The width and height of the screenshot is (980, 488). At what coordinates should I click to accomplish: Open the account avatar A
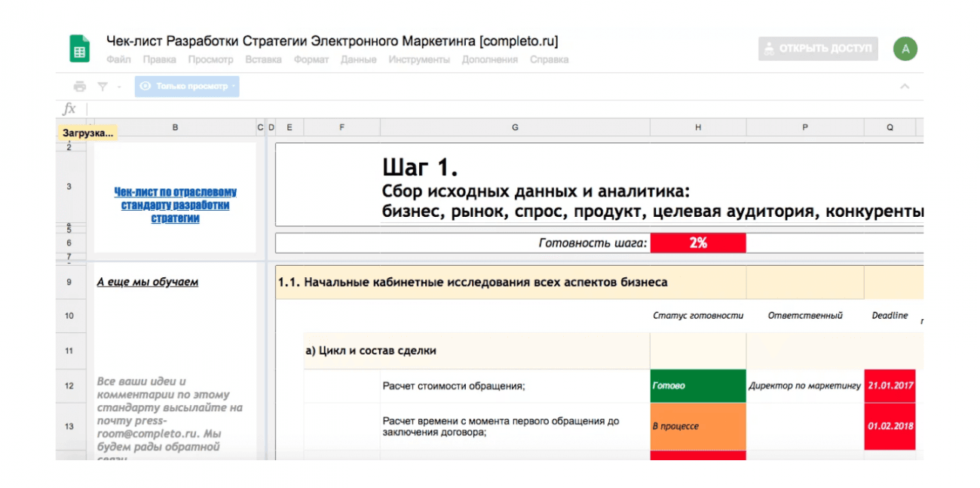point(905,49)
